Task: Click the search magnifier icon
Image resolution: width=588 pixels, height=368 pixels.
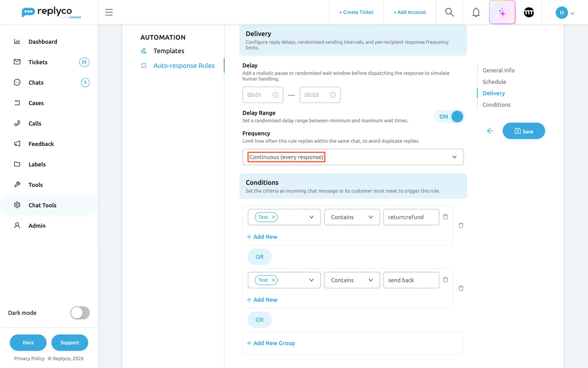Action: 449,12
